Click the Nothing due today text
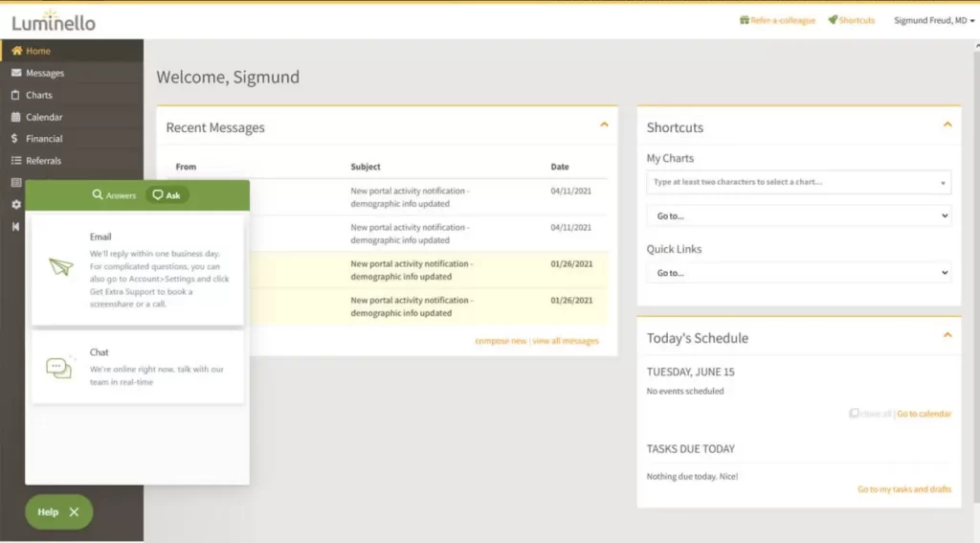The width and height of the screenshot is (980, 543). [x=693, y=476]
